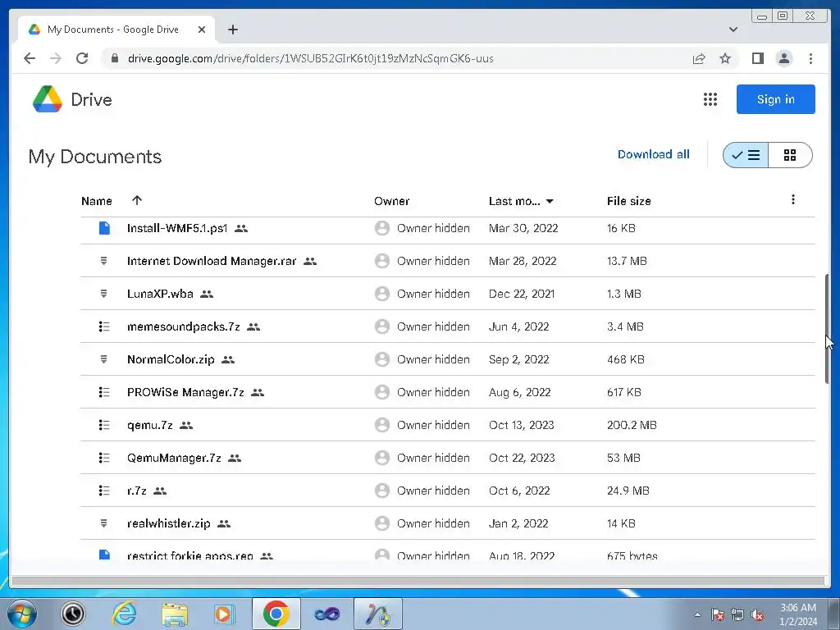Open Chrome profile avatar

coord(783,58)
